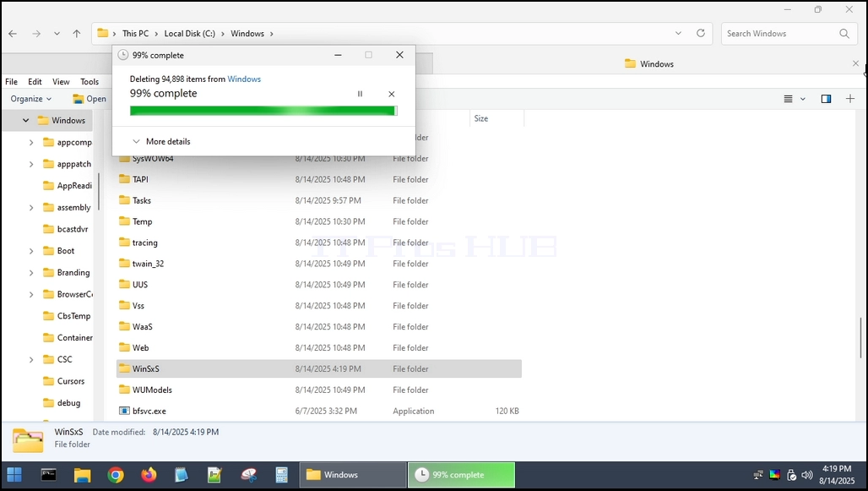Click the Open toolbar button
868x491 pixels.
pos(90,99)
